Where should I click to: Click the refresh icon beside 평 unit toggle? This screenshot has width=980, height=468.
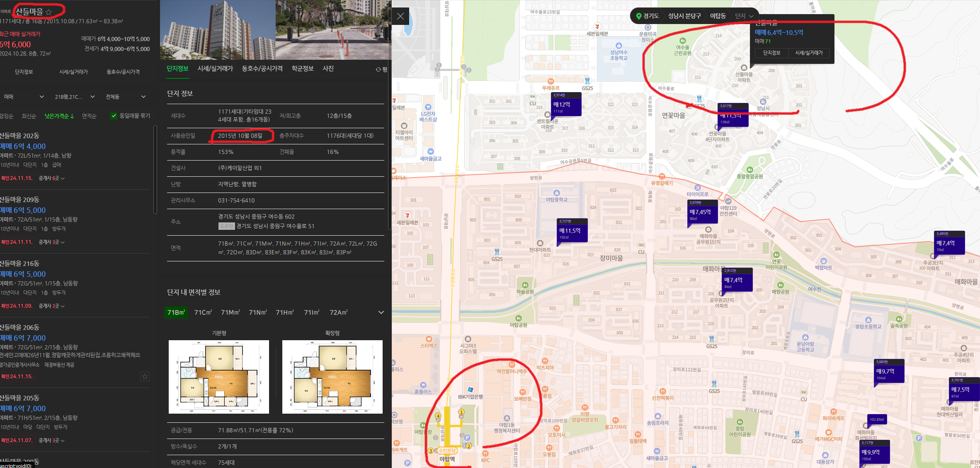tap(378, 69)
